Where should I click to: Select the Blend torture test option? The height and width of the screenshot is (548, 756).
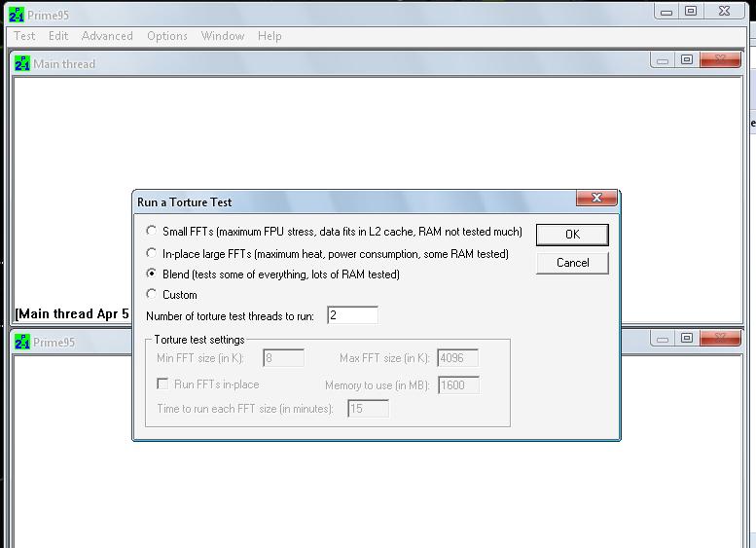tap(152, 274)
